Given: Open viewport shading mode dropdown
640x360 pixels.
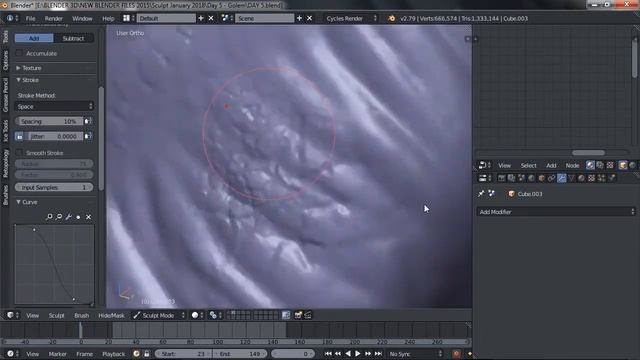Looking at the screenshot, I should click(x=197, y=315).
